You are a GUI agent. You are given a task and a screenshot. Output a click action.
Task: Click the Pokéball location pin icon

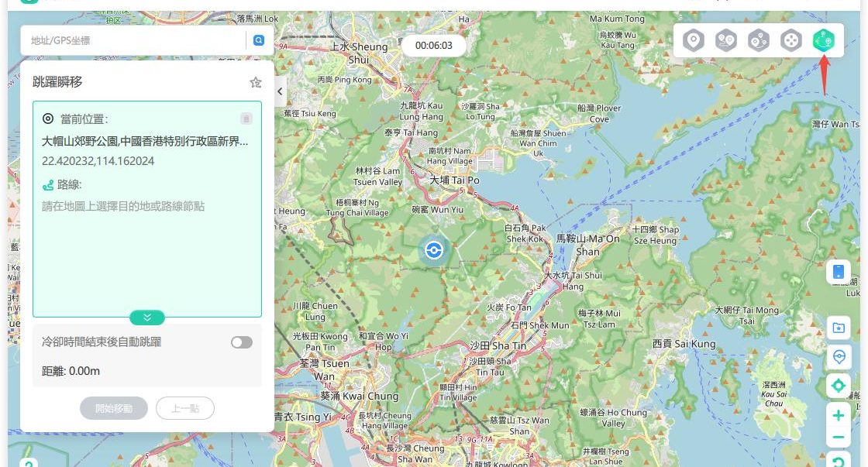tap(838, 356)
